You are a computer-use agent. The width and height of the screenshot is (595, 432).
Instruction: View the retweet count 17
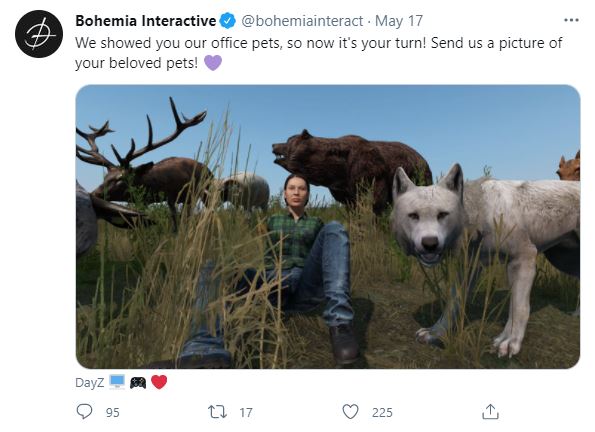pyautogui.click(x=246, y=413)
